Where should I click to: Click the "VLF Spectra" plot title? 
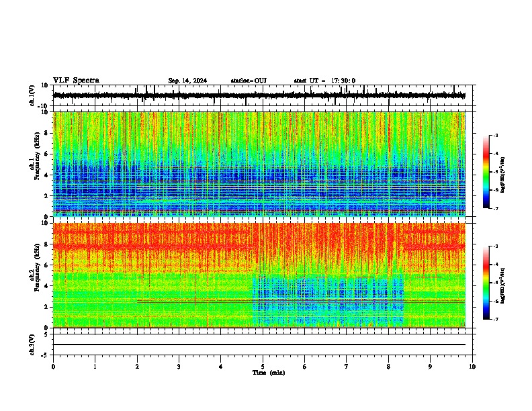(76, 81)
